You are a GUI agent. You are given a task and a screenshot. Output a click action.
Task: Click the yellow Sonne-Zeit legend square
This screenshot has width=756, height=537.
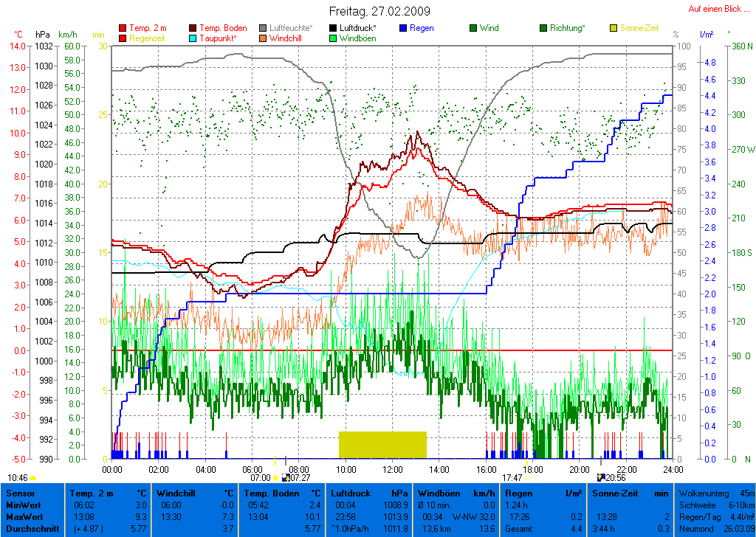[x=614, y=29]
